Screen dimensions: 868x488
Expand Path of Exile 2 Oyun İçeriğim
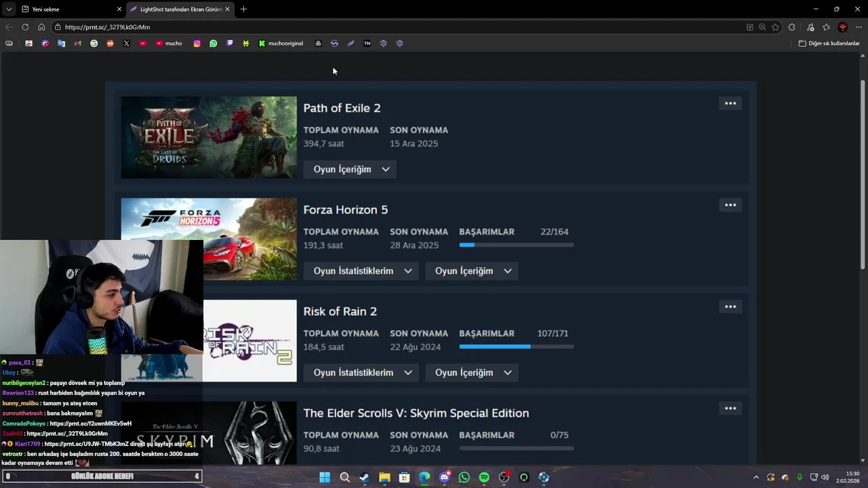[x=350, y=169]
